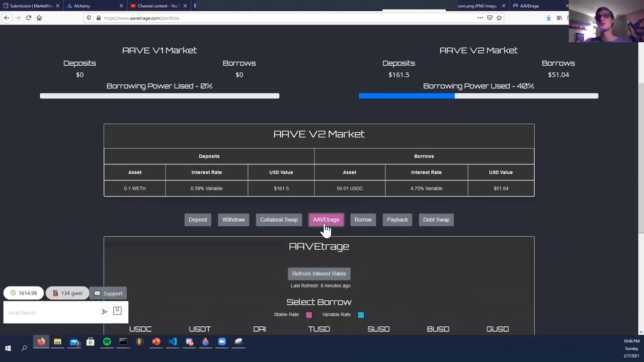The width and height of the screenshot is (644, 362).
Task: Open the Paint 3D droplet taskbar icon
Action: click(x=205, y=342)
